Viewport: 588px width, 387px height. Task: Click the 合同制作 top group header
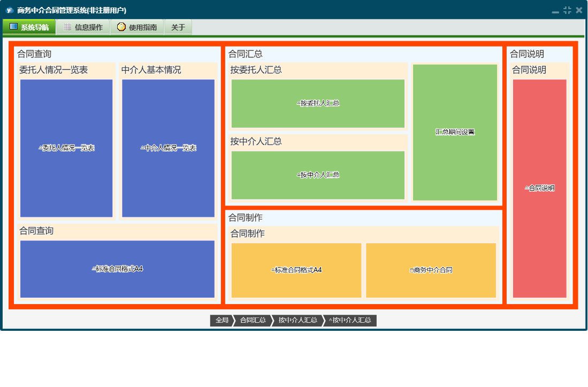[246, 218]
